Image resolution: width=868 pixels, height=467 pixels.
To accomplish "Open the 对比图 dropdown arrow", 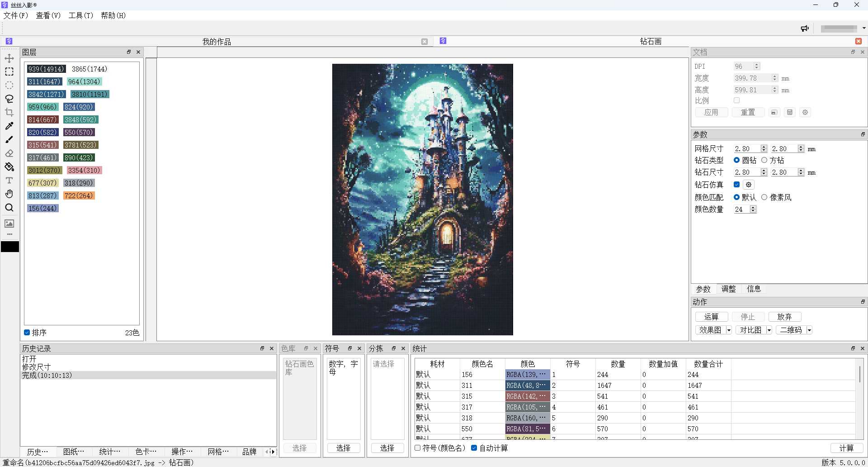I will tap(769, 330).
